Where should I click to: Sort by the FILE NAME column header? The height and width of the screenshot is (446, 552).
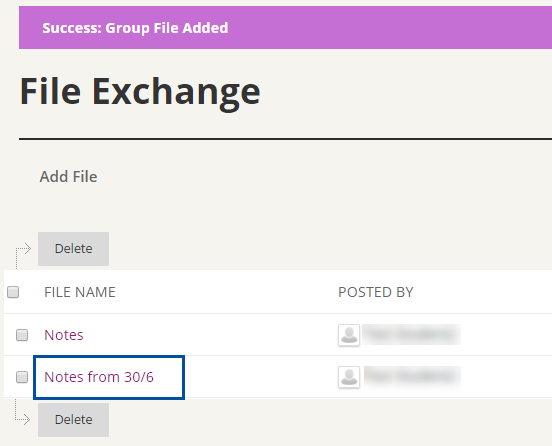tap(80, 292)
